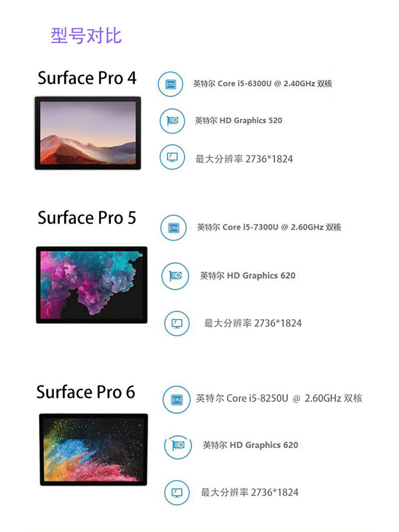Click the Surface Pro 6 heading
Viewport: 399px width, 532px height.
(x=86, y=392)
